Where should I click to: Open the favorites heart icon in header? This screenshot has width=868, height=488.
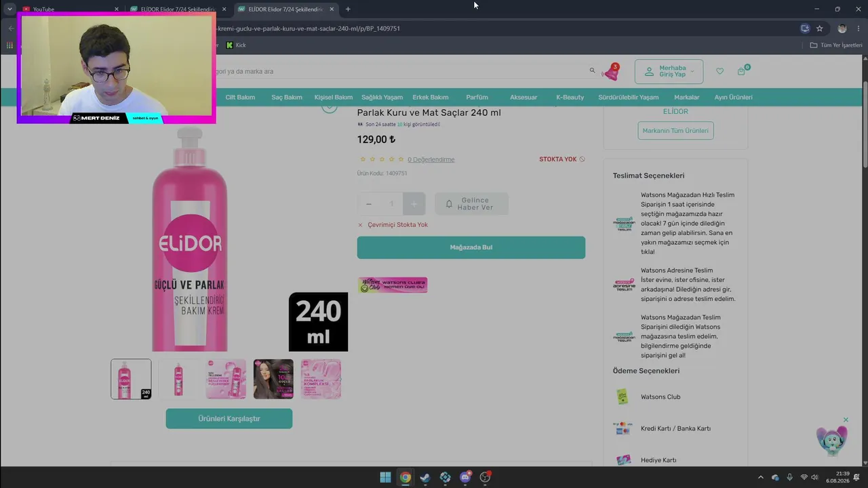pyautogui.click(x=719, y=71)
